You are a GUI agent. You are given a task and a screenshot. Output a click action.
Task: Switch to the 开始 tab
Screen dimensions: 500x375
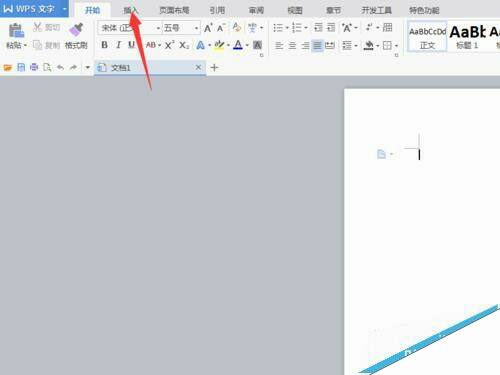click(93, 10)
